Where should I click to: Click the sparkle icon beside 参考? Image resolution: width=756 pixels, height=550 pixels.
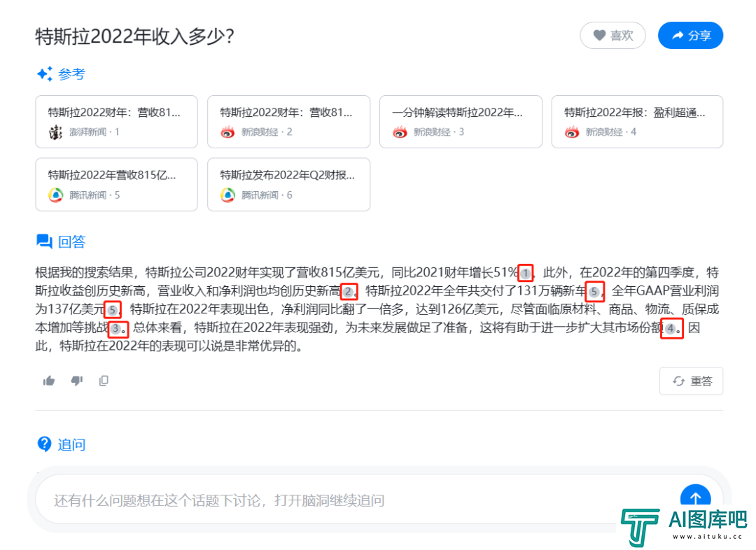point(45,73)
